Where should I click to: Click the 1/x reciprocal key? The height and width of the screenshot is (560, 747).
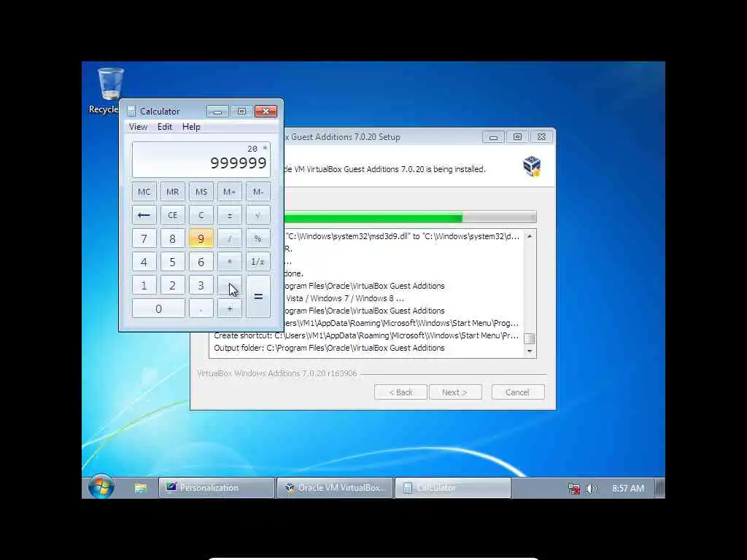coord(258,262)
